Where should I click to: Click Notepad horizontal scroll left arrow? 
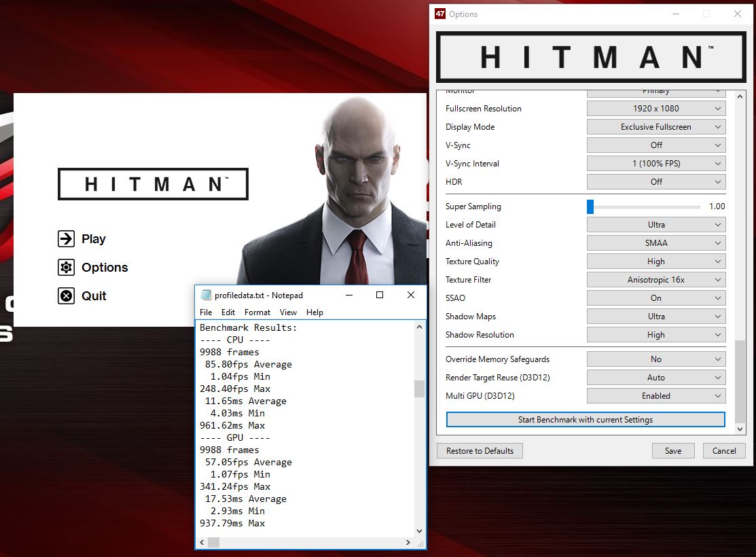(x=202, y=543)
